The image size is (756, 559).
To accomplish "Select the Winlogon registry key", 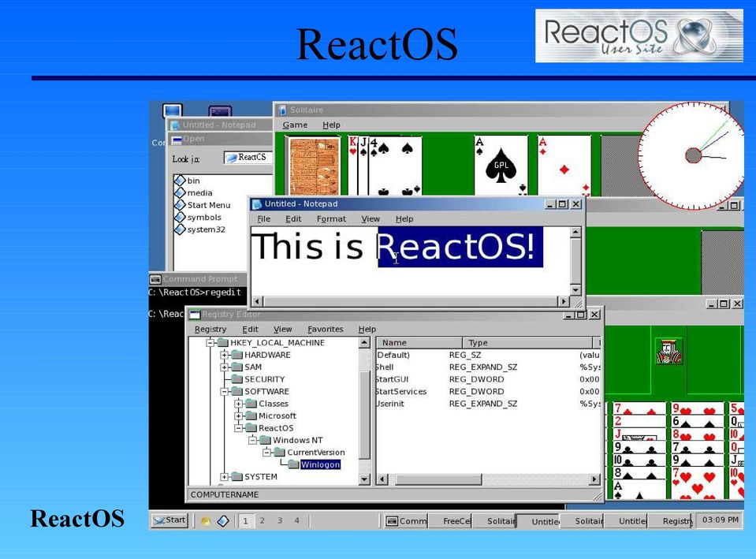I will click(320, 464).
